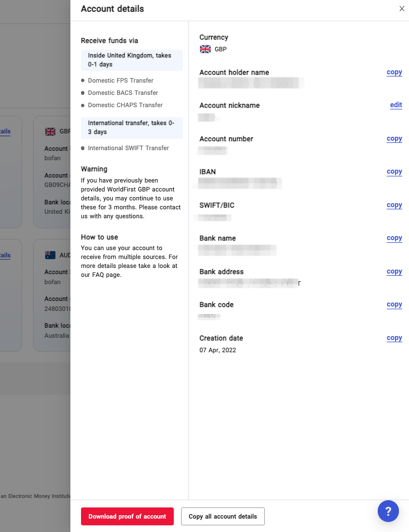The image size is (409, 532).
Task: Copy the creation date
Action: [394, 338]
